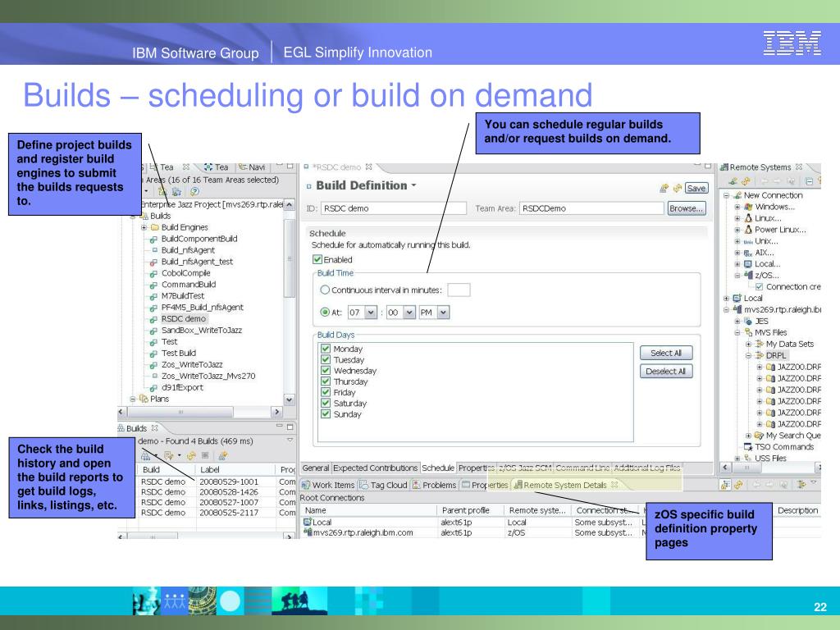The width and height of the screenshot is (840, 630).
Task: Switch to the Problems view tab
Action: pos(435,486)
